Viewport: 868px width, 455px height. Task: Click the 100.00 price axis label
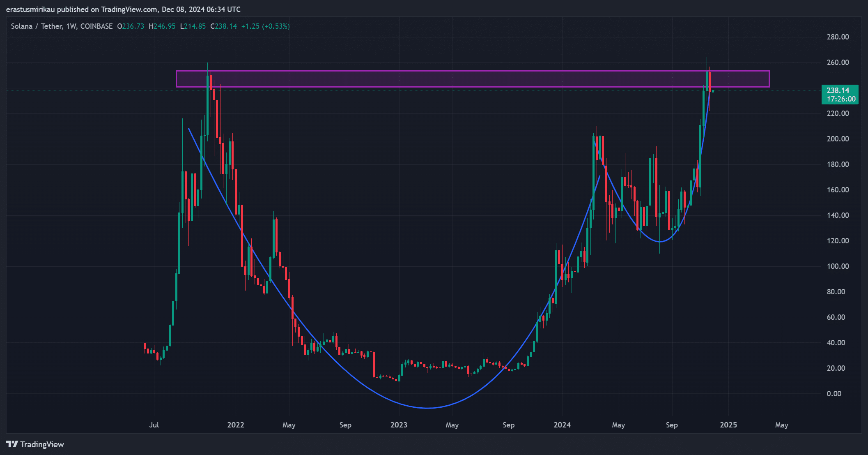click(x=838, y=266)
